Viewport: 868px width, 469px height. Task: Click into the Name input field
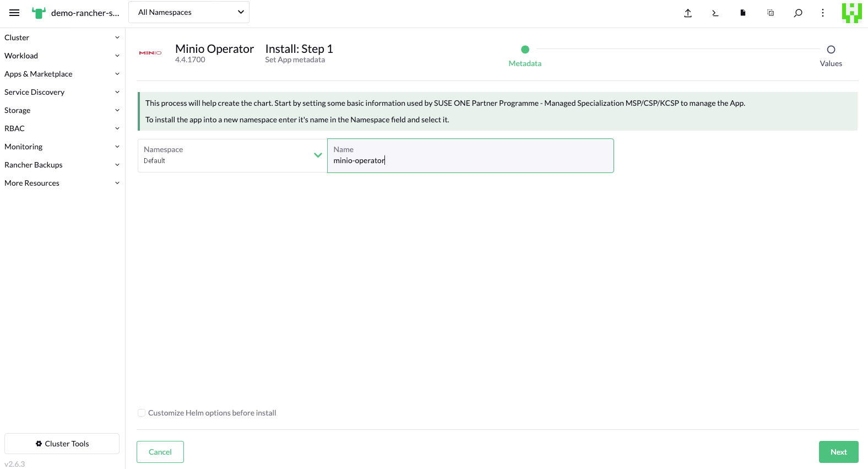470,160
